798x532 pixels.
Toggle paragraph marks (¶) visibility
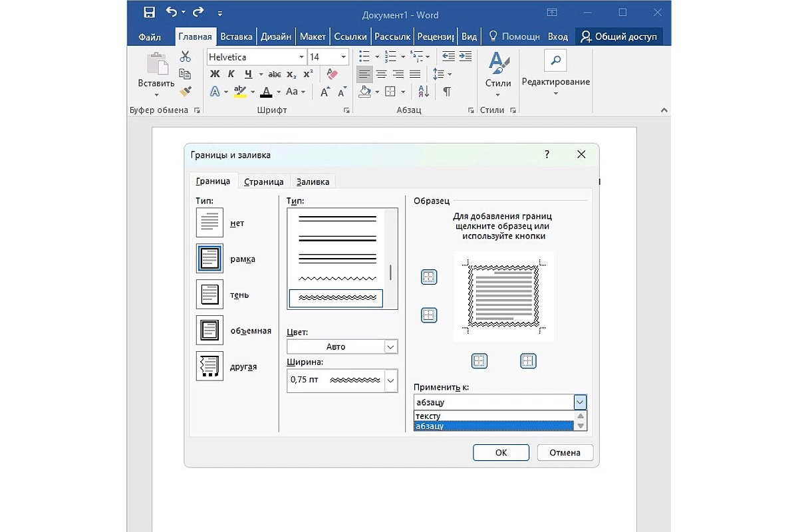[447, 92]
